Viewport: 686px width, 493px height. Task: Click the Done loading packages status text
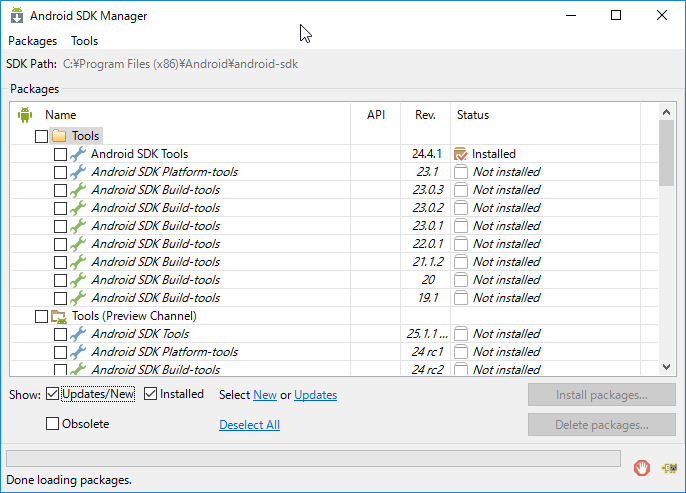point(69,480)
